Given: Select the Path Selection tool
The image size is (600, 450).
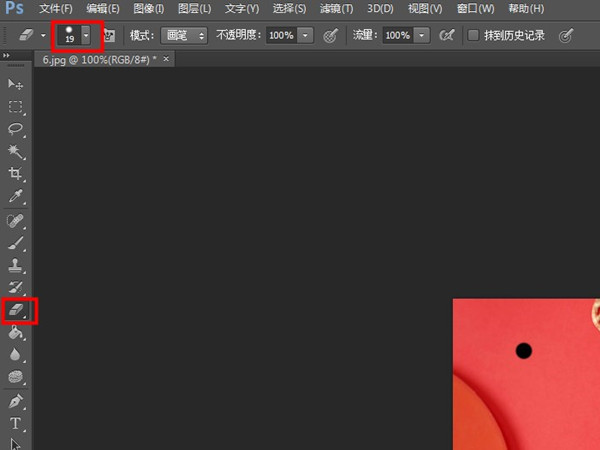Looking at the screenshot, I should pos(15,444).
